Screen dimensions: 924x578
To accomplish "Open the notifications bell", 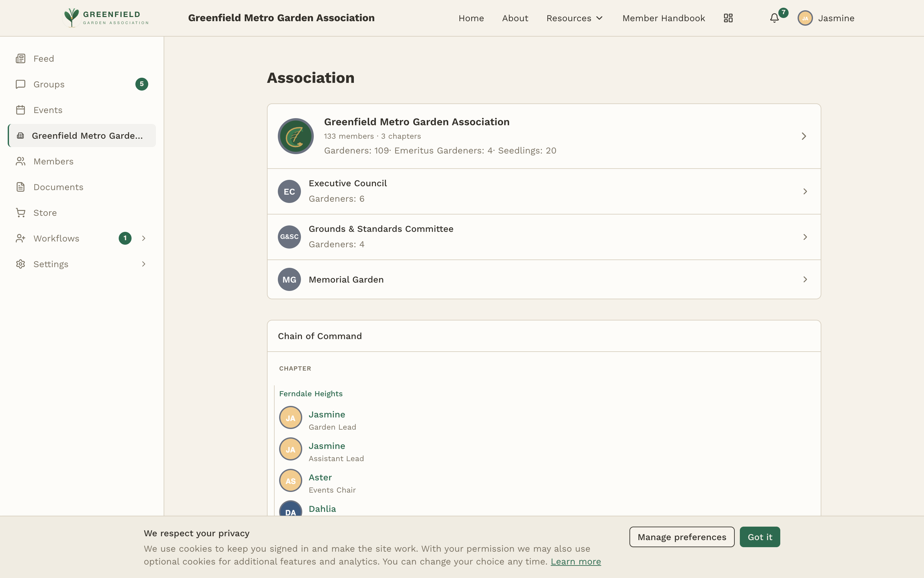I will click(774, 18).
